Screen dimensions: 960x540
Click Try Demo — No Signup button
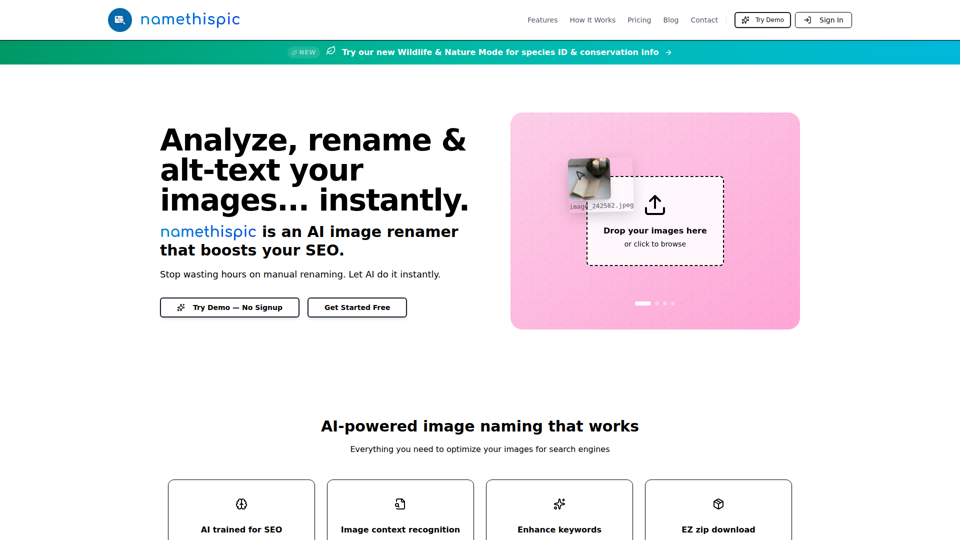[230, 307]
